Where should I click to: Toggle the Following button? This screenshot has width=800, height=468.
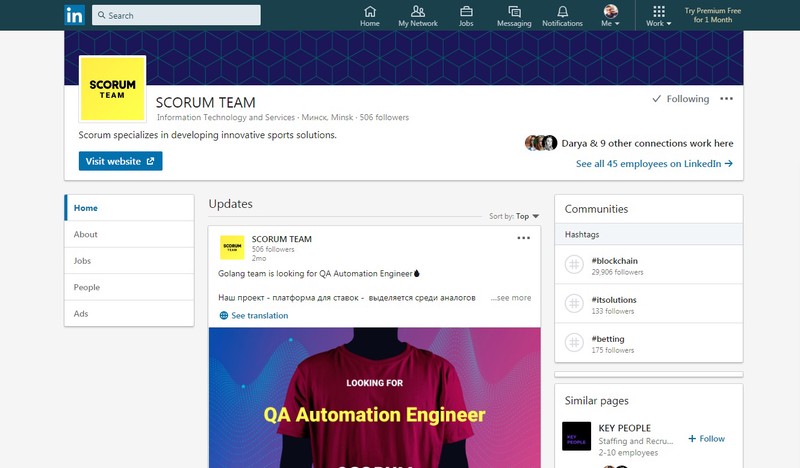(x=681, y=98)
